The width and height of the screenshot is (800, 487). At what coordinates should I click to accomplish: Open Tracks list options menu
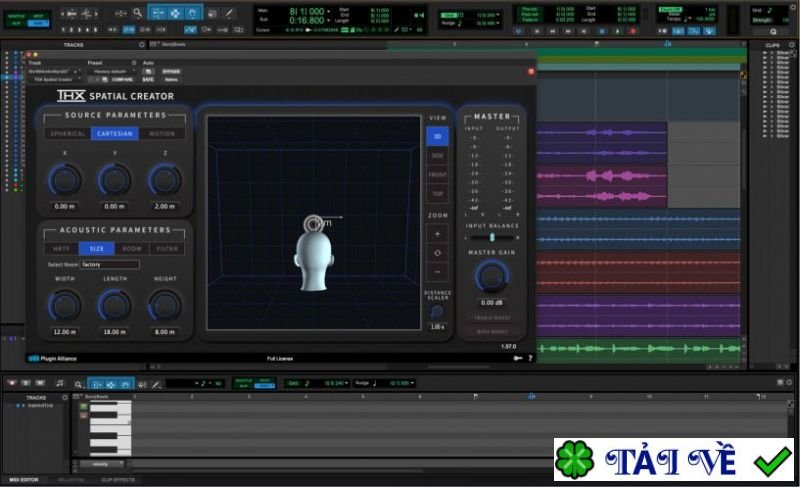(x=142, y=45)
